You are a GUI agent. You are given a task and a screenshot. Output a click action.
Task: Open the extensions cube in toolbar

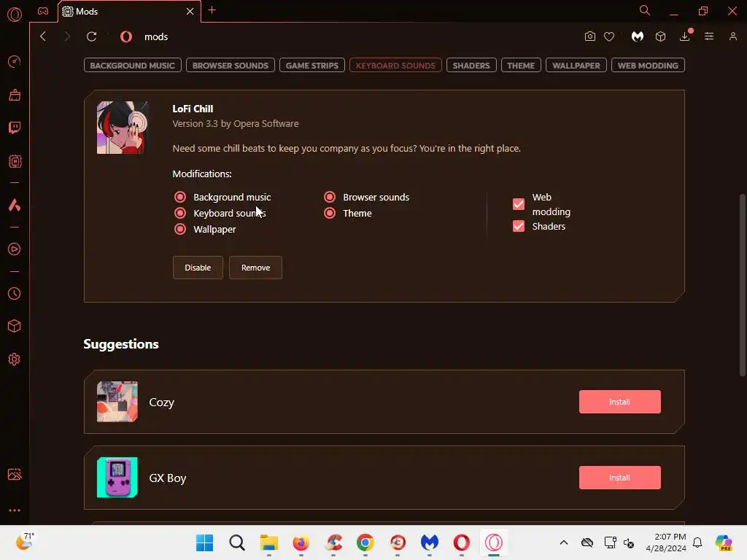[660, 36]
